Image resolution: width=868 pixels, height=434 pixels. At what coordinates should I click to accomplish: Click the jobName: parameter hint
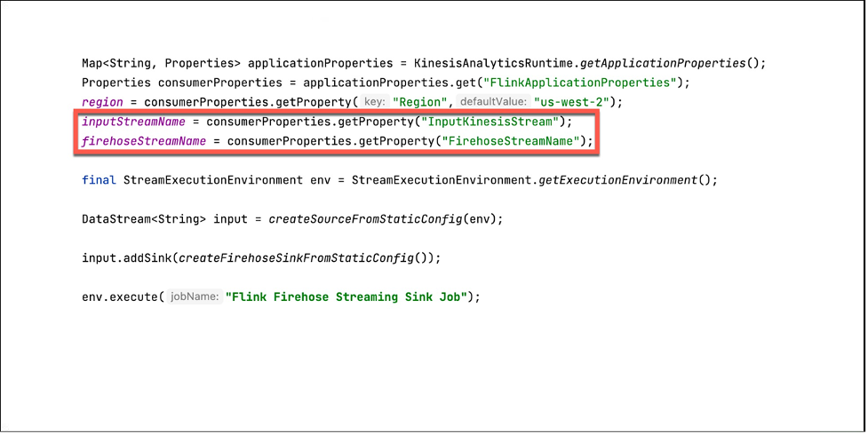pyautogui.click(x=195, y=297)
